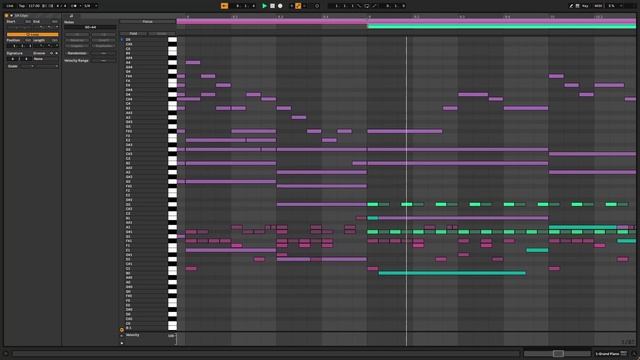Click the orange Back to Arrangement button
The height and width of the screenshot is (360, 640).
tap(224, 6)
